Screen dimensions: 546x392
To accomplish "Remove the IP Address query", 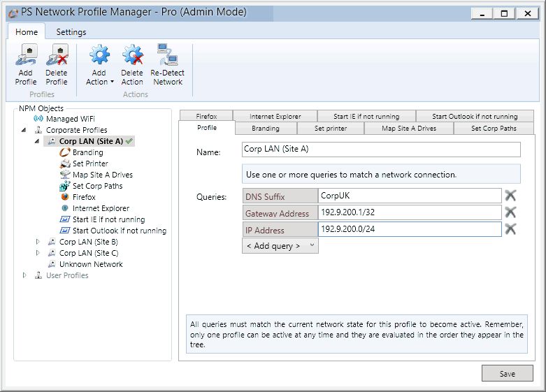I will point(510,229).
